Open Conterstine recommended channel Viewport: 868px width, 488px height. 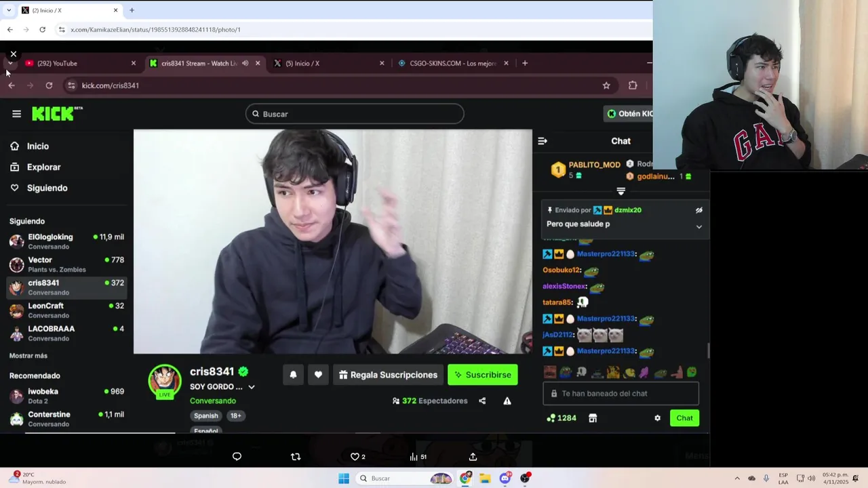click(66, 419)
